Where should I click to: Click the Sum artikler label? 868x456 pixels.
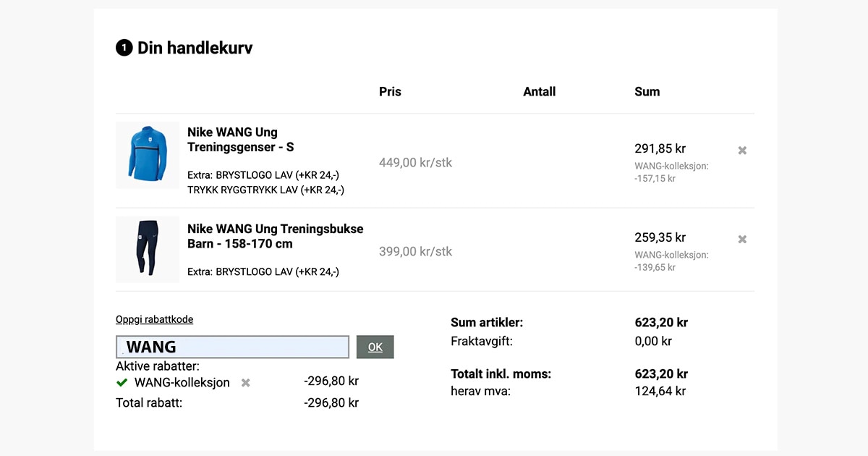pyautogui.click(x=487, y=322)
